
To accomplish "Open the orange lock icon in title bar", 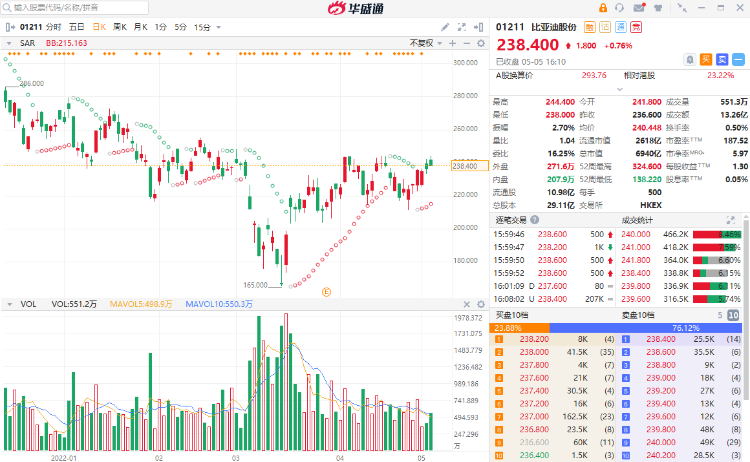I will (x=603, y=8).
